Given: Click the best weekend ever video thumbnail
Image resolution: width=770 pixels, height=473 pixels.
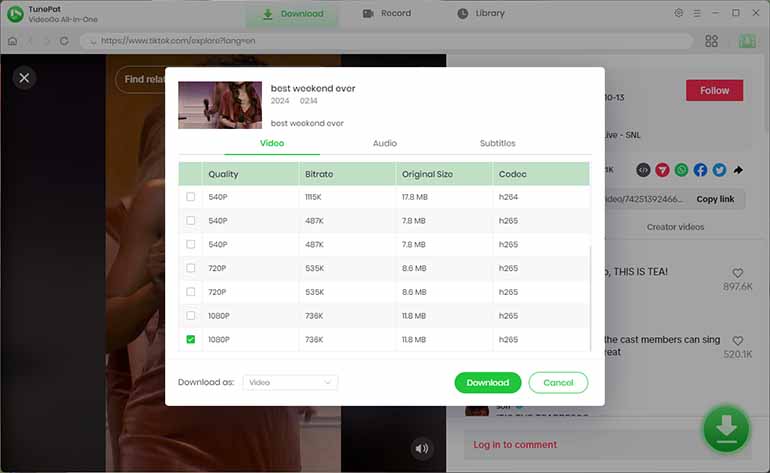Looking at the screenshot, I should [x=220, y=105].
